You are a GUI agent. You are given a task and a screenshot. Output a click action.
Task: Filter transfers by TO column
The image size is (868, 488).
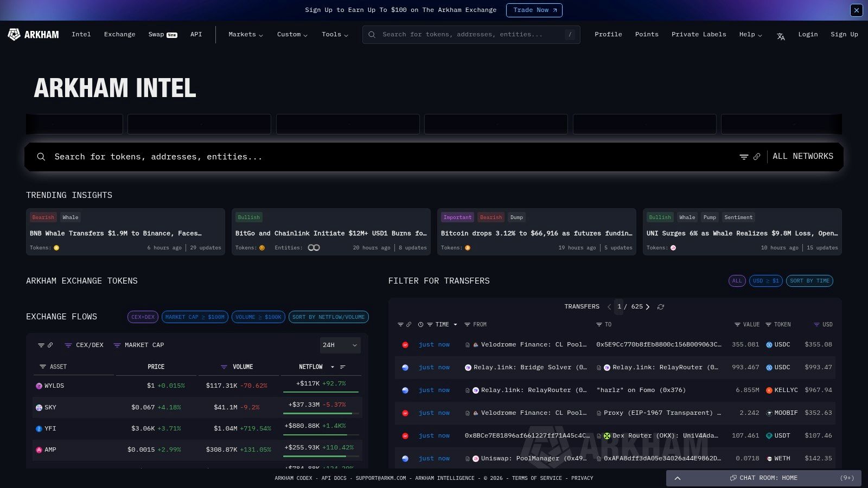[x=599, y=325]
